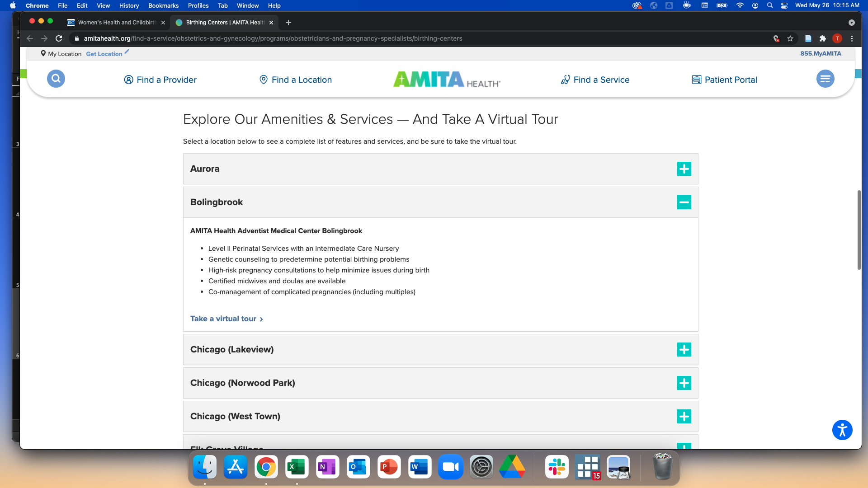
Task: Launch Slack from the dock
Action: [x=557, y=467]
